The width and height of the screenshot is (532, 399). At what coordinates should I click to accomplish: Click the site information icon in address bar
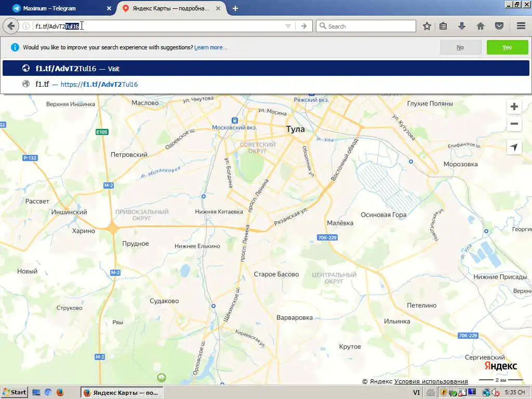pyautogui.click(x=26, y=26)
